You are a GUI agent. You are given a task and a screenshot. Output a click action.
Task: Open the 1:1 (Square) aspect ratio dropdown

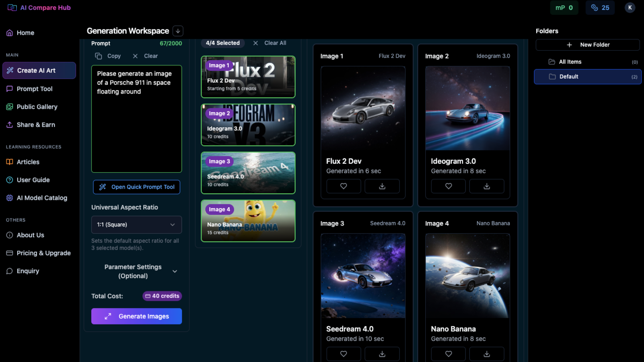click(x=136, y=224)
